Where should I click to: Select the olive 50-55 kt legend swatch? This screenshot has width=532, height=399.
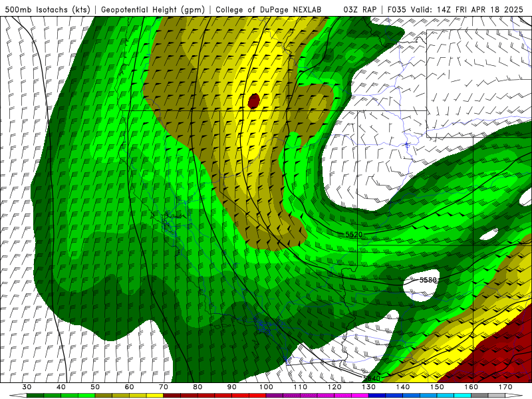[x=104, y=396]
